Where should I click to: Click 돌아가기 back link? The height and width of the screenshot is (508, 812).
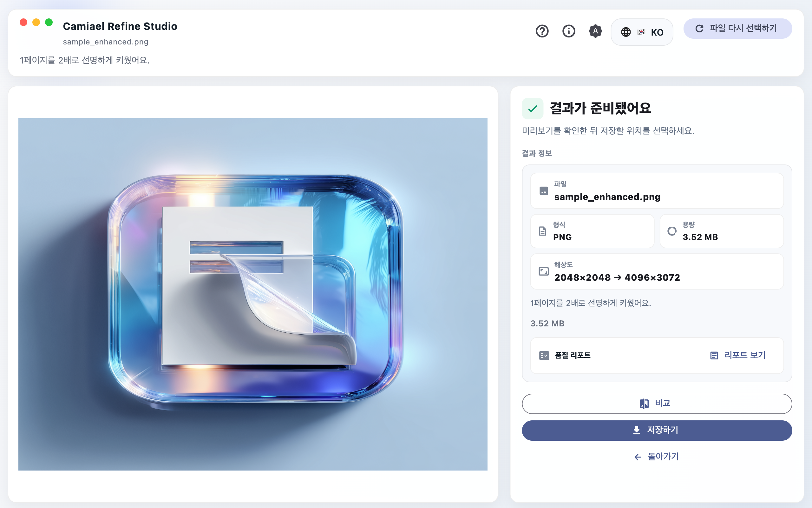[x=657, y=457]
